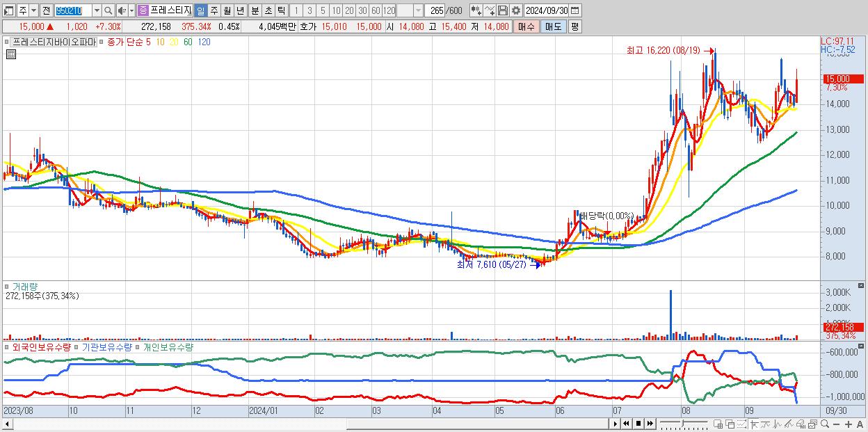Click the A text tool icon
The height and width of the screenshot is (432, 868).
[x=860, y=424]
